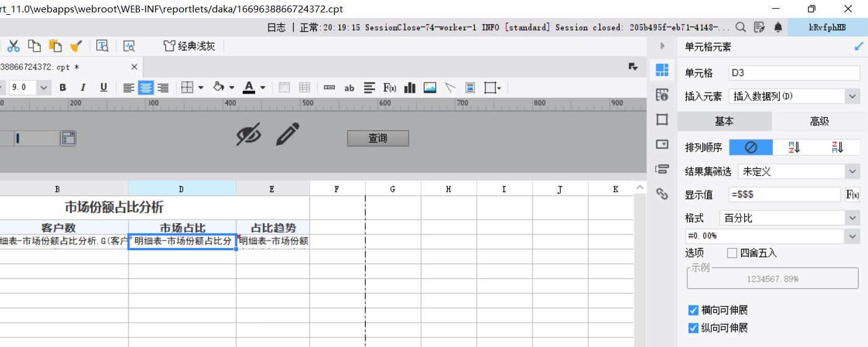Open the 日志 log panel
This screenshot has height=347, width=868.
point(276,27)
